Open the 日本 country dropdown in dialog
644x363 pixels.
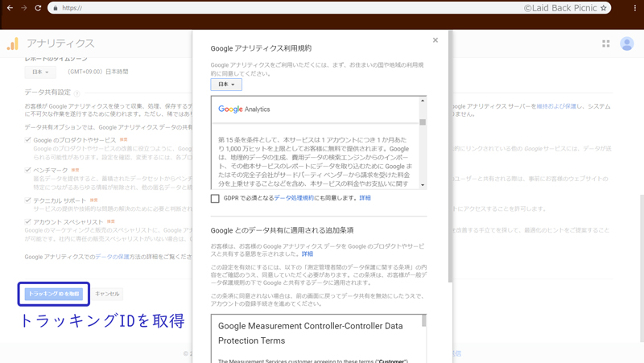tap(226, 85)
